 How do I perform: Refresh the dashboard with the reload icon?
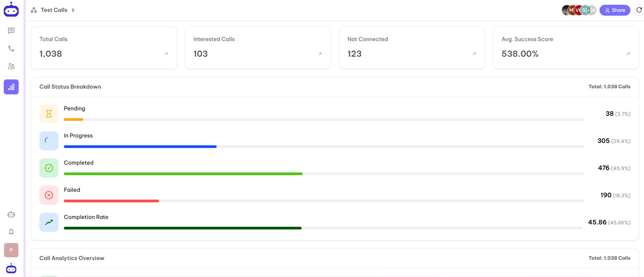tap(639, 10)
